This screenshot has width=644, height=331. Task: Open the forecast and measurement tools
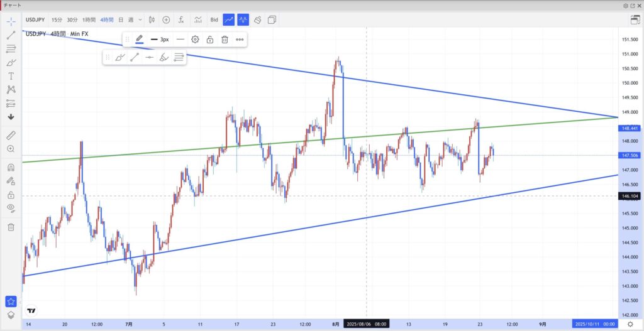pyautogui.click(x=11, y=103)
